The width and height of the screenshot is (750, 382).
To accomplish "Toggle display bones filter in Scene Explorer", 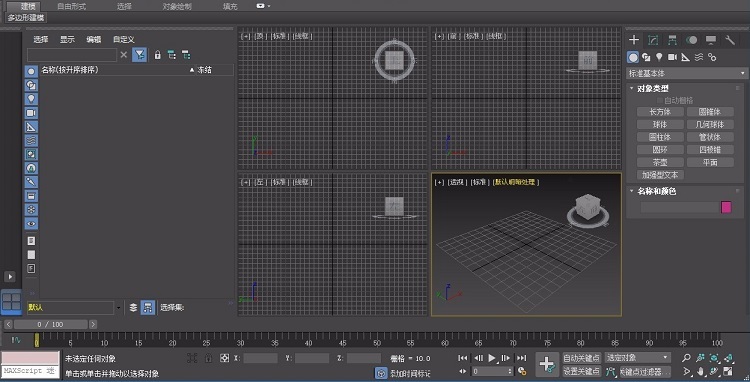I will [x=31, y=182].
